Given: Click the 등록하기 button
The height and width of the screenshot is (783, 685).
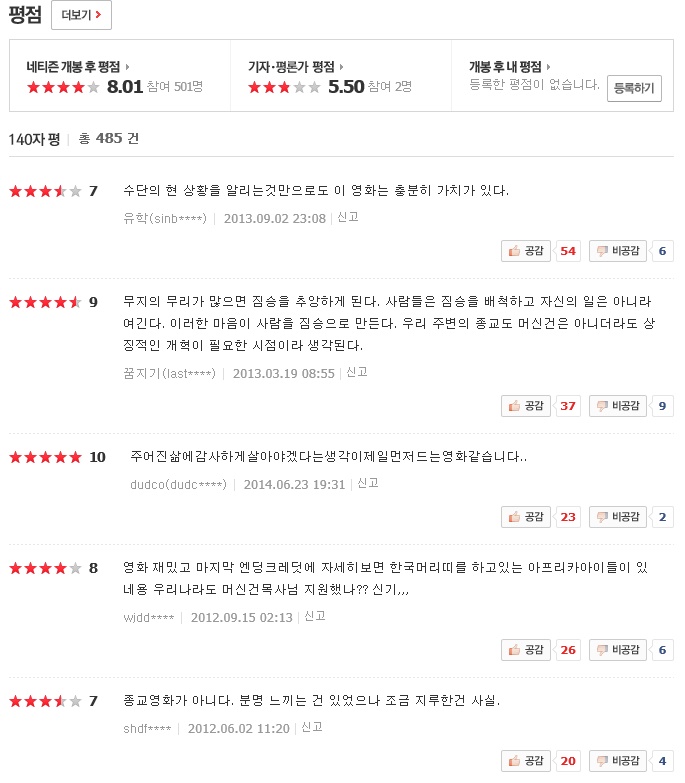Looking at the screenshot, I should click(x=634, y=88).
